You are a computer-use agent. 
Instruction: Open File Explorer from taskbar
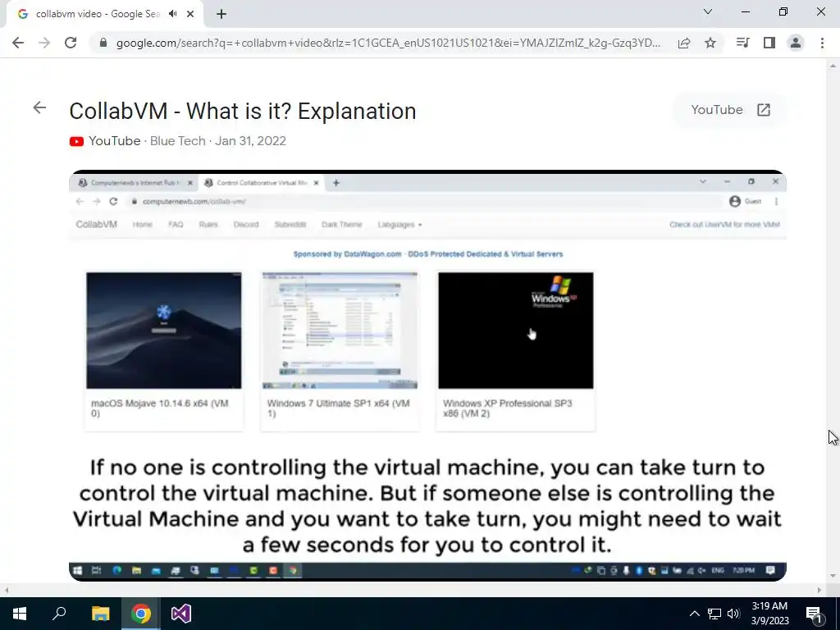click(100, 614)
